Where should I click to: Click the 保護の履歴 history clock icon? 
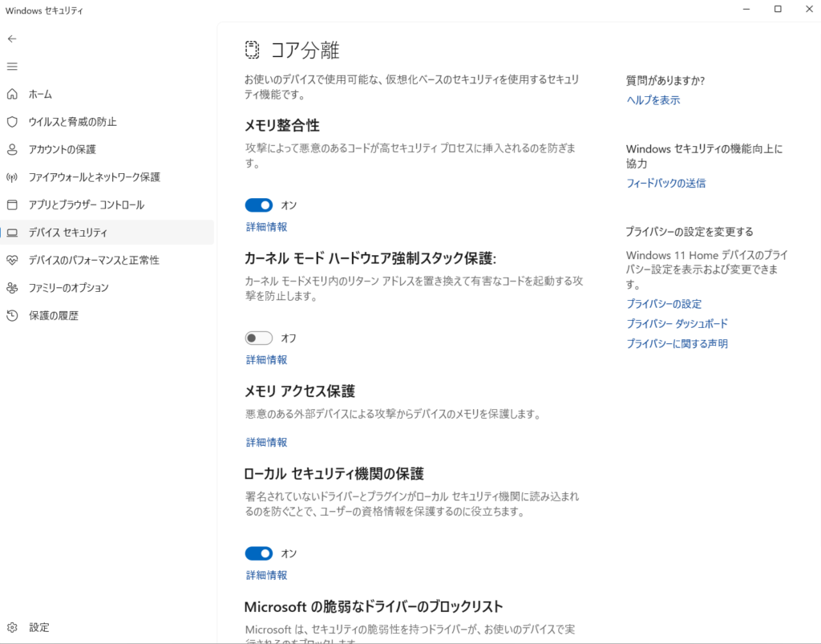coord(11,315)
